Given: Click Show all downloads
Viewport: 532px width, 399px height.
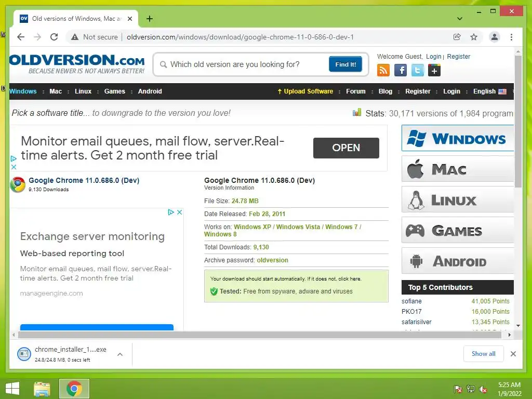Looking at the screenshot, I should 484,354.
